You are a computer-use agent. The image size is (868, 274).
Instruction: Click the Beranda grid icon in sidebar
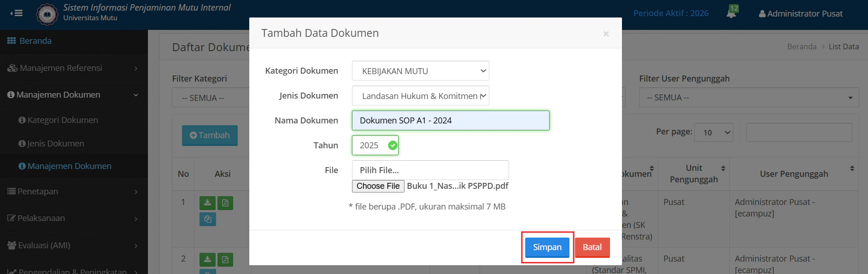coord(12,41)
